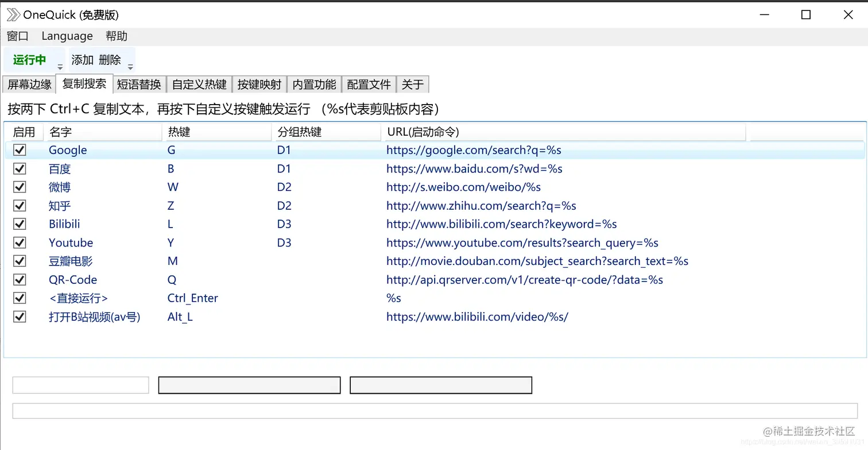Select the 豆瓣电影 name cell
Screen dimensions: 868x450
[x=71, y=261]
